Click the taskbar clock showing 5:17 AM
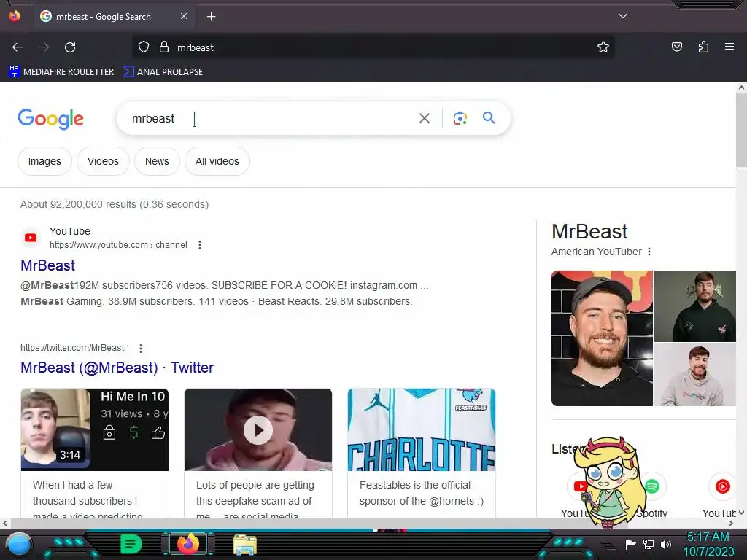Viewport: 747px width, 560px height. click(x=708, y=544)
